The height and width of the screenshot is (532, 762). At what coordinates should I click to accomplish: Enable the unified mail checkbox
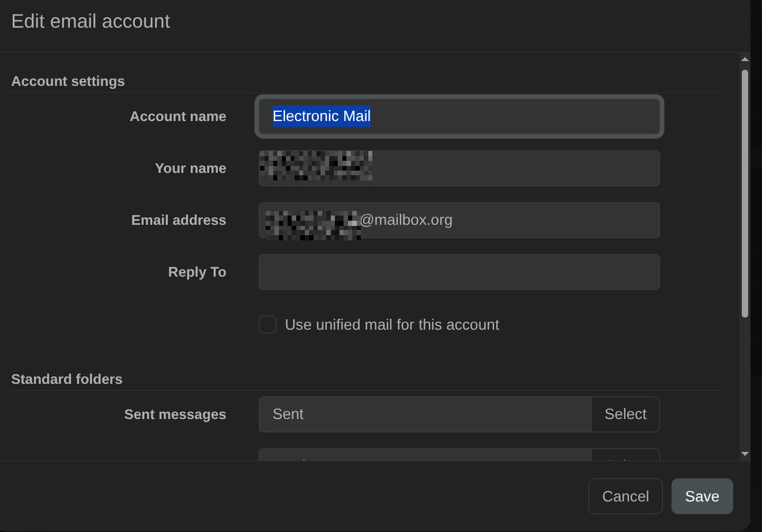click(267, 325)
